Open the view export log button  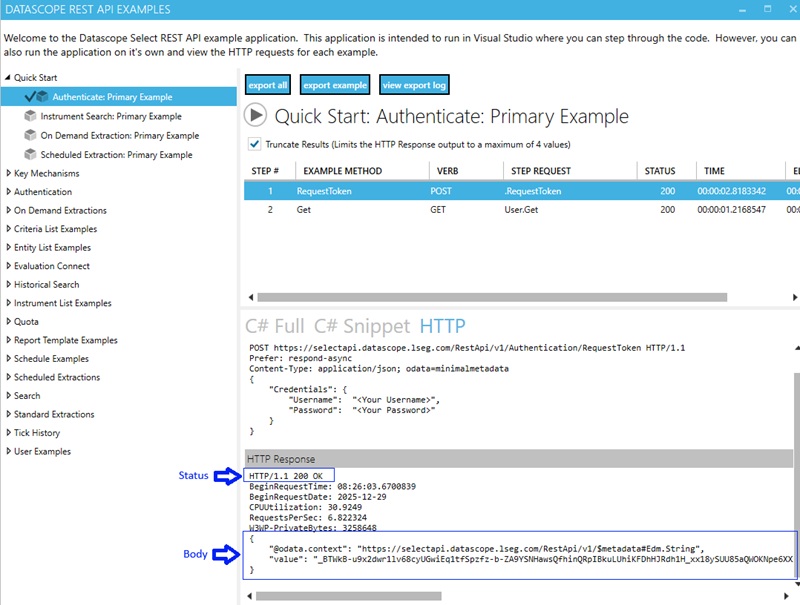(x=413, y=85)
